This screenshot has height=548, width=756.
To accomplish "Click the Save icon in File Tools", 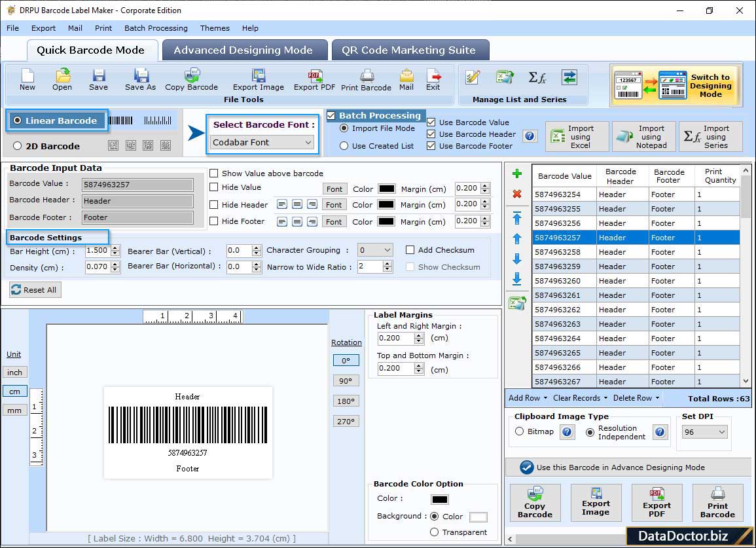I will click(98, 80).
